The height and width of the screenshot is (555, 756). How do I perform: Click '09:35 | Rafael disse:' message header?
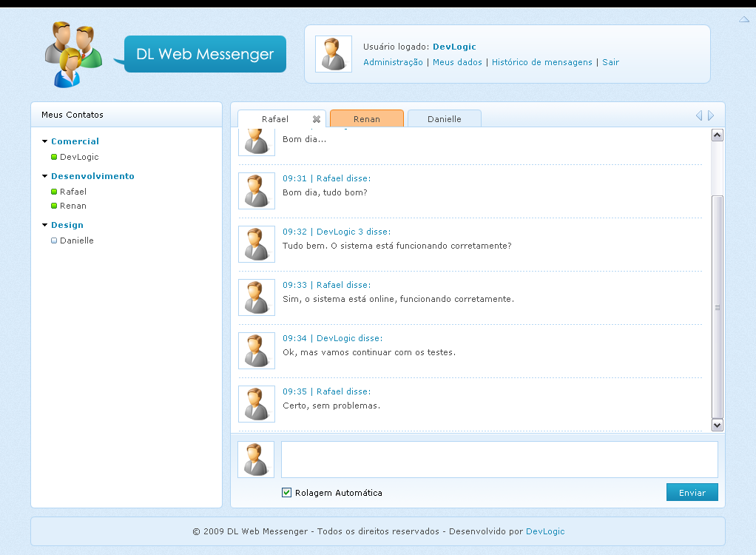(326, 391)
